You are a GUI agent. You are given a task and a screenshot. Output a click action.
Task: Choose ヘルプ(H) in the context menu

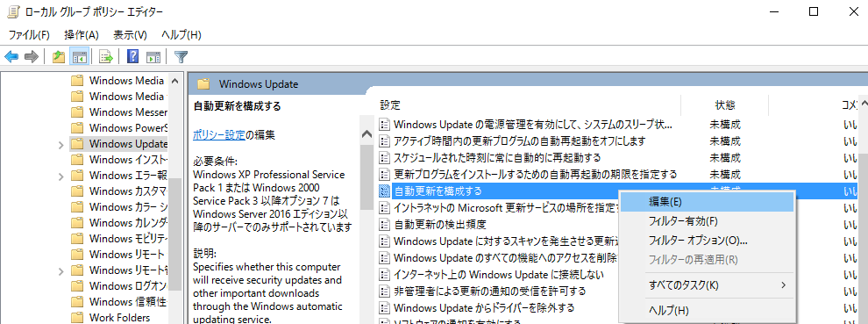click(707, 310)
